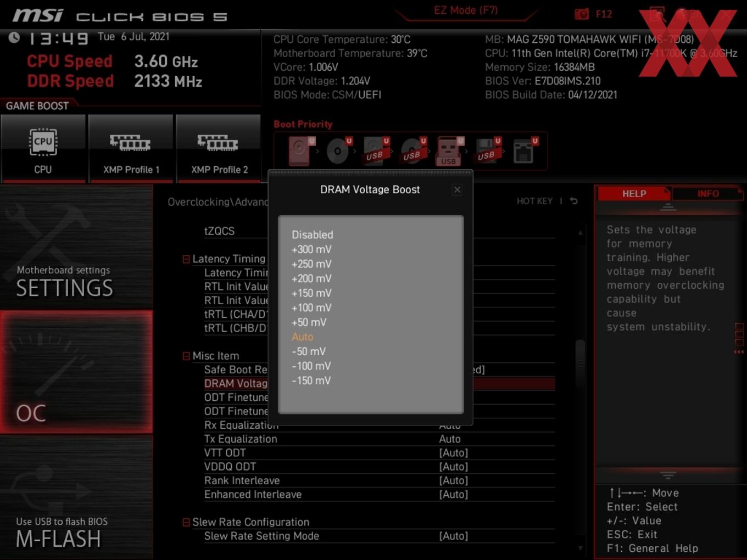Close the DRAM Voltage Boost dialog
The height and width of the screenshot is (560, 747).
(x=457, y=189)
